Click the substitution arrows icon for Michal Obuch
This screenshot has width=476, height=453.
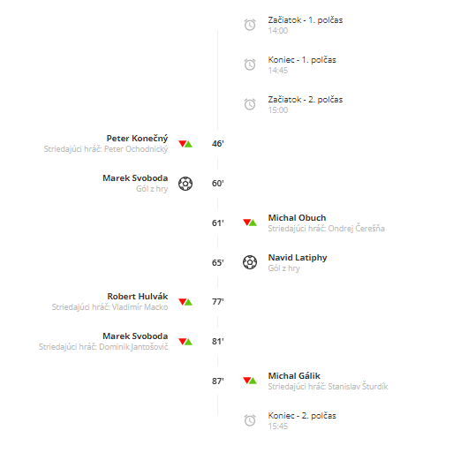tap(250, 223)
